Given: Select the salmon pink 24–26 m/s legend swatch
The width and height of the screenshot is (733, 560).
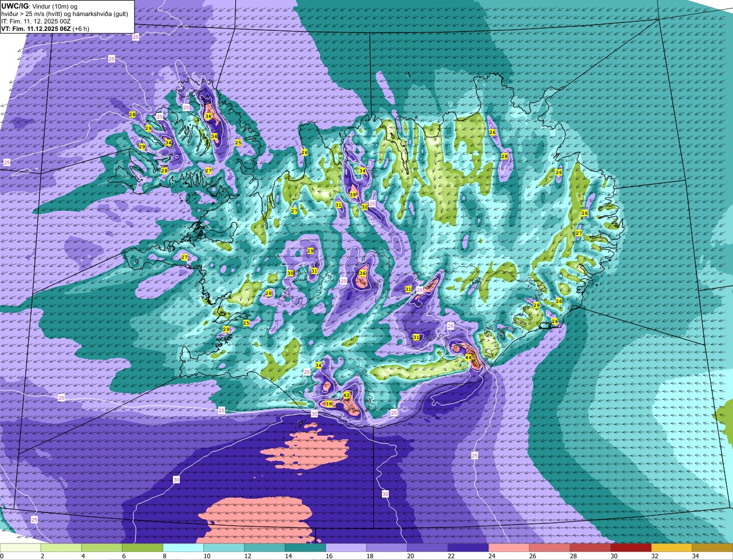Looking at the screenshot, I should coord(509,547).
